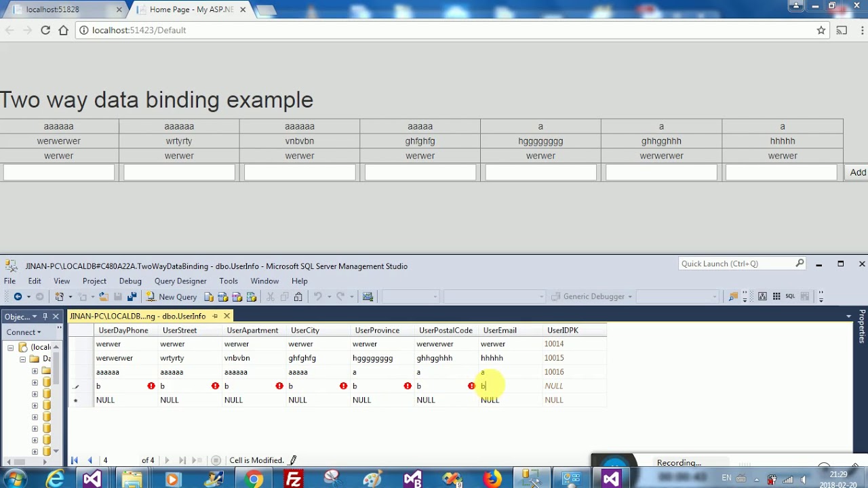Click the Move First record navigation button
The height and width of the screenshot is (488, 868).
pos(75,460)
